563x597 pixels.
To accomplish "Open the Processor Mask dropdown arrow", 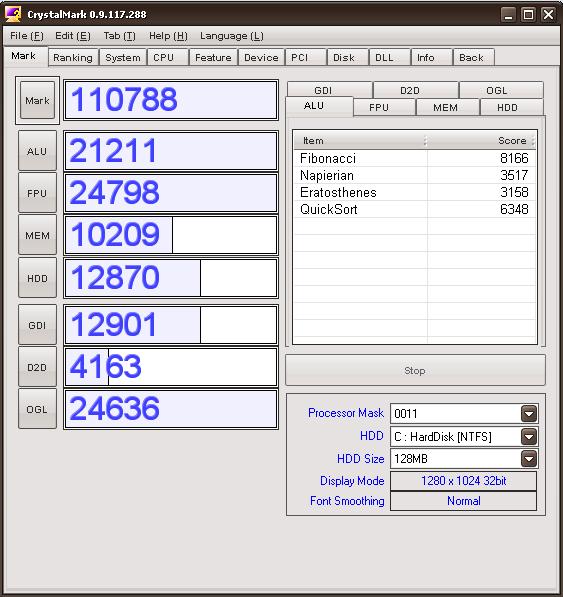I will coord(529,414).
